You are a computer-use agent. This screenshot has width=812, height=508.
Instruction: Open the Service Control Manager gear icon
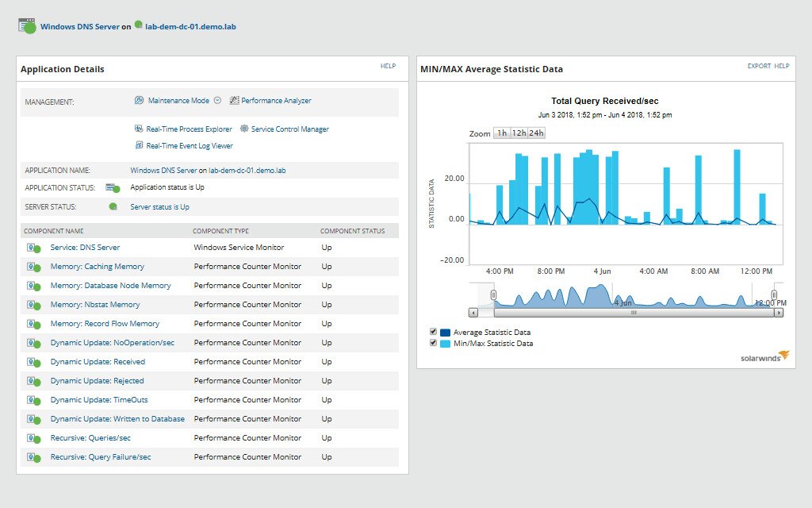coord(243,129)
